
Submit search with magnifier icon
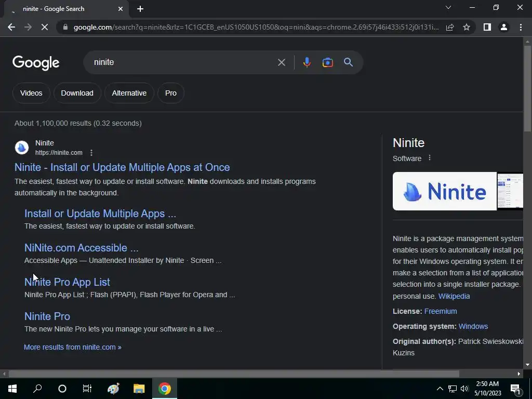click(348, 62)
